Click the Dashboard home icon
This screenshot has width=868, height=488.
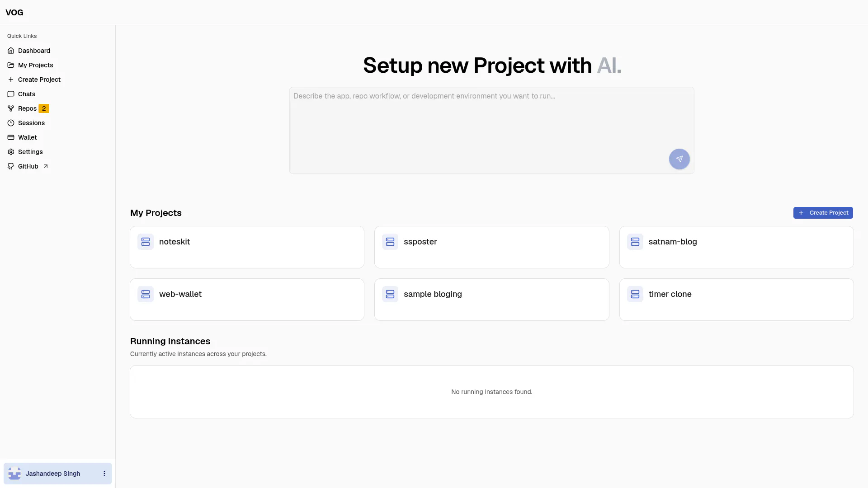[11, 51]
